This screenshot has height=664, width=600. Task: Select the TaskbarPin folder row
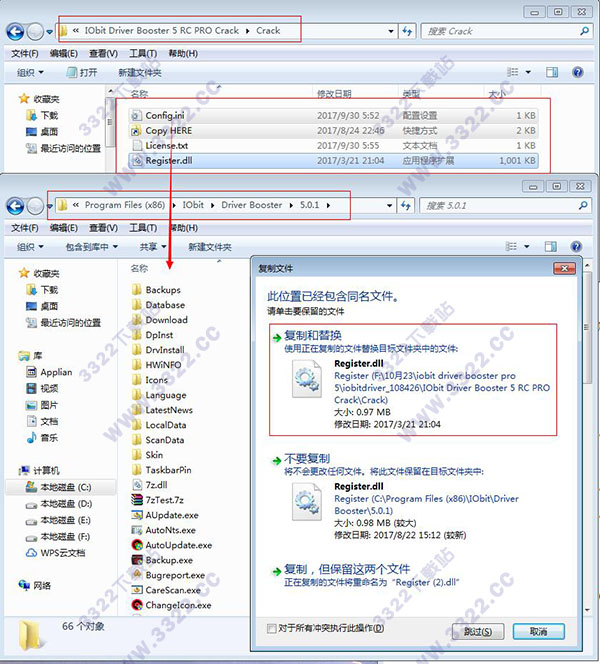click(161, 470)
